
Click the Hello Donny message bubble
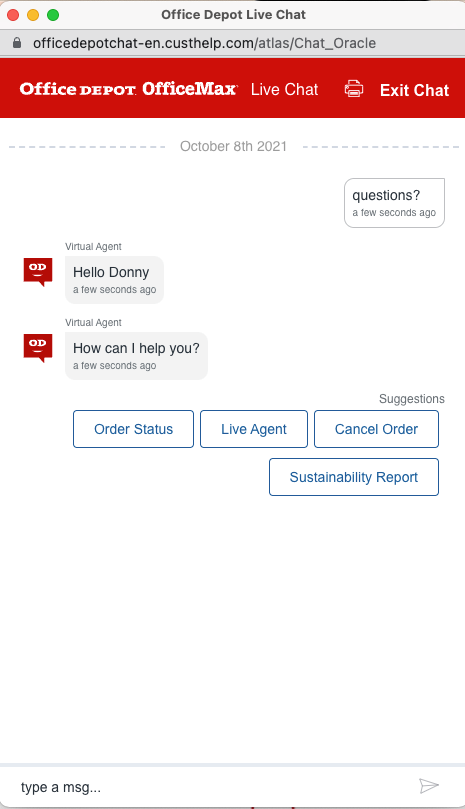point(115,280)
